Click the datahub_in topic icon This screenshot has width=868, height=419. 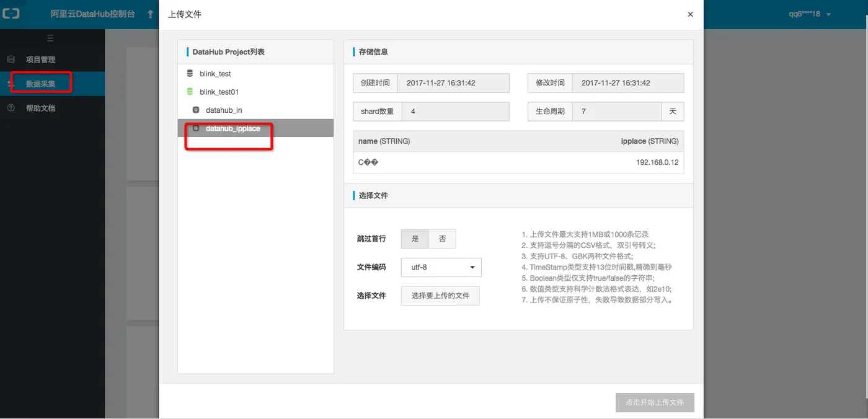click(196, 110)
